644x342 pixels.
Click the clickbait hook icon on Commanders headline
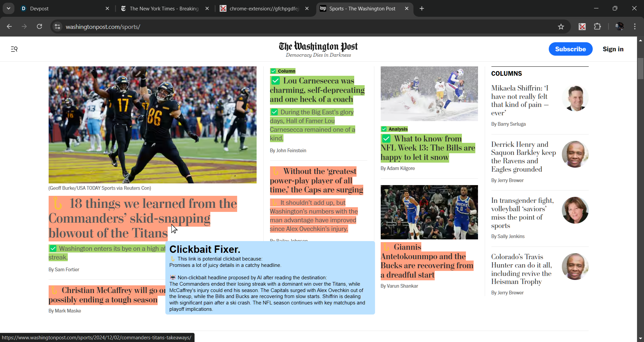point(58,203)
